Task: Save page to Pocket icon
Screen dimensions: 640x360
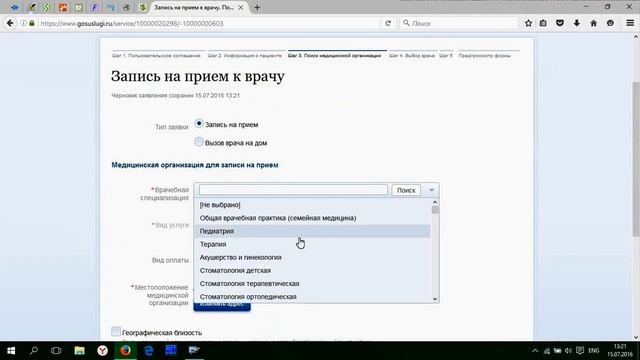Action: (560, 23)
